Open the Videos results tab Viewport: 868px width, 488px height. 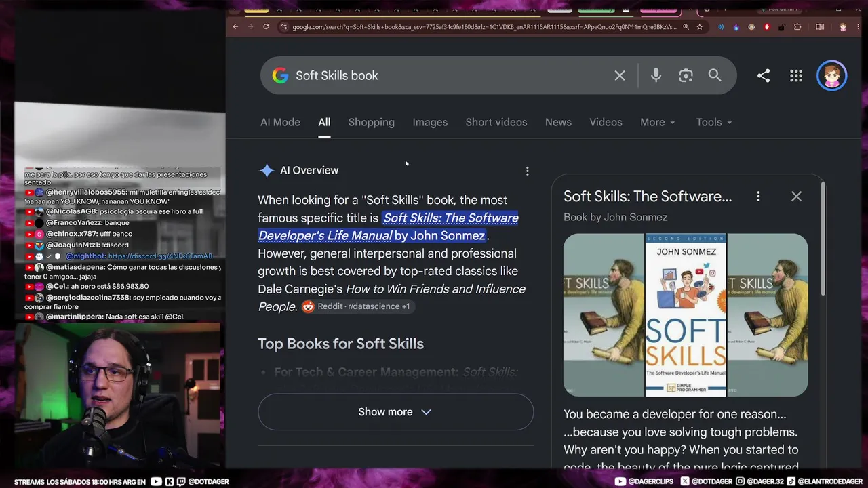tap(606, 122)
